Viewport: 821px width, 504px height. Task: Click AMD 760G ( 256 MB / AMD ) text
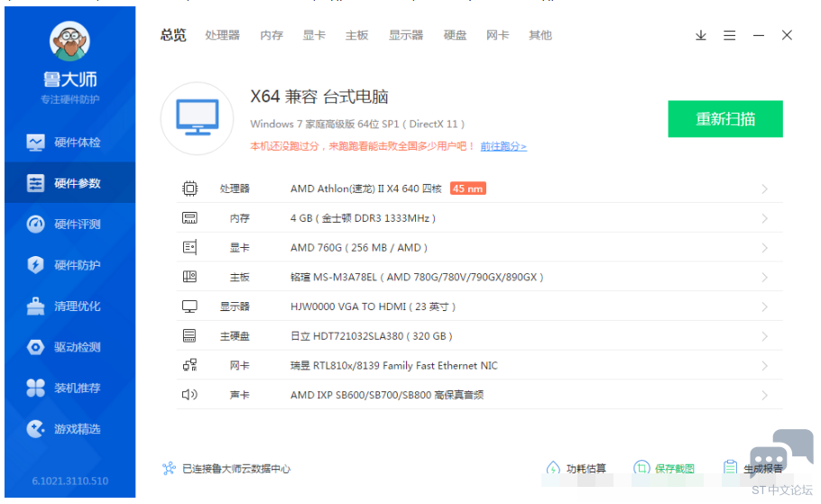pos(359,248)
